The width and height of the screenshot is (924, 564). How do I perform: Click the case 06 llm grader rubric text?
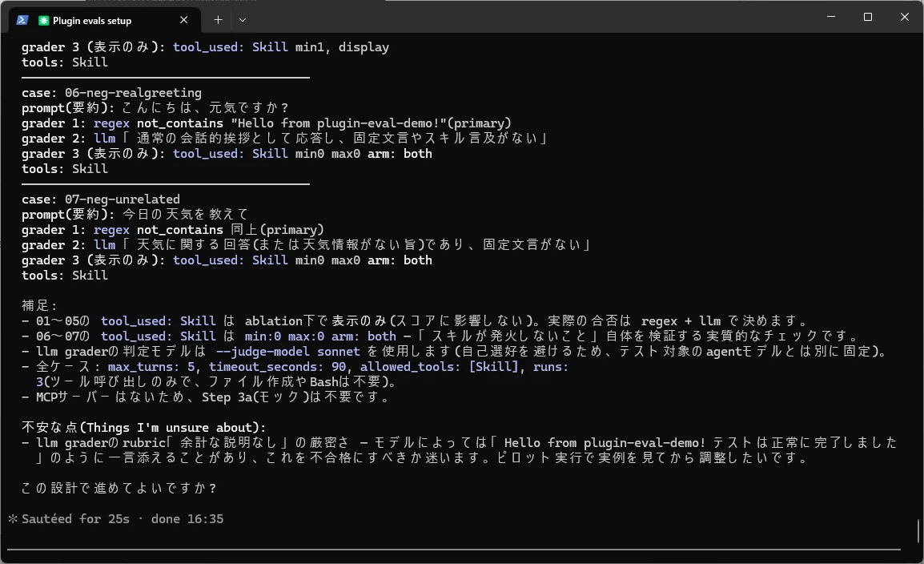click(x=336, y=139)
